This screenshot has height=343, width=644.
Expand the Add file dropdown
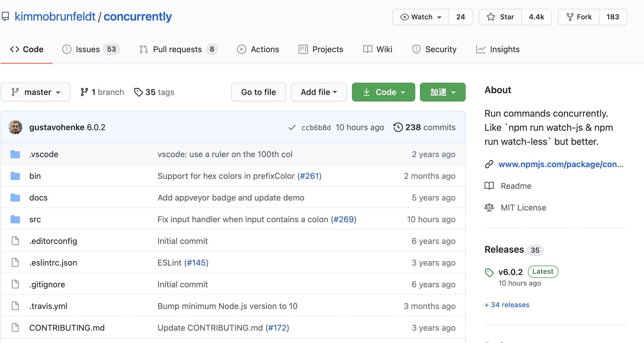pyautogui.click(x=319, y=92)
